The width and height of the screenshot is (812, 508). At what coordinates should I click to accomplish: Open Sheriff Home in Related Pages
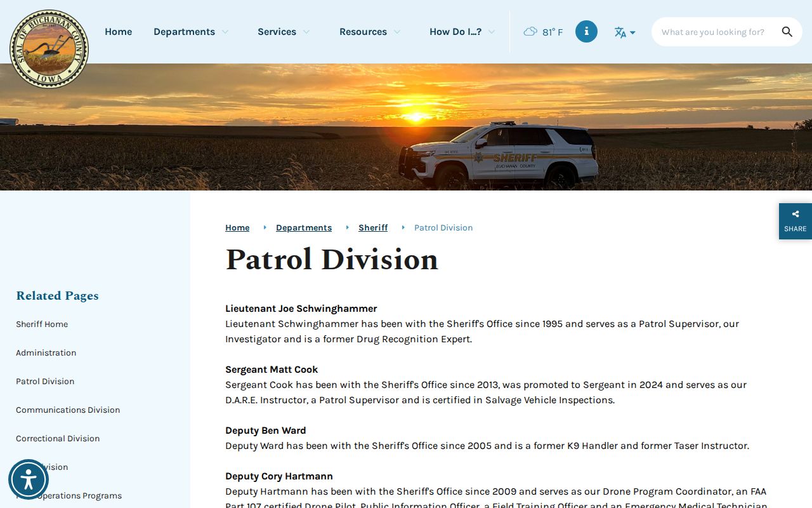42,324
